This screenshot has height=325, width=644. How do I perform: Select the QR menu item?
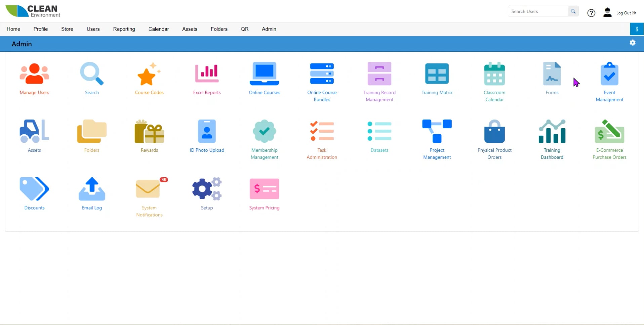(x=245, y=29)
